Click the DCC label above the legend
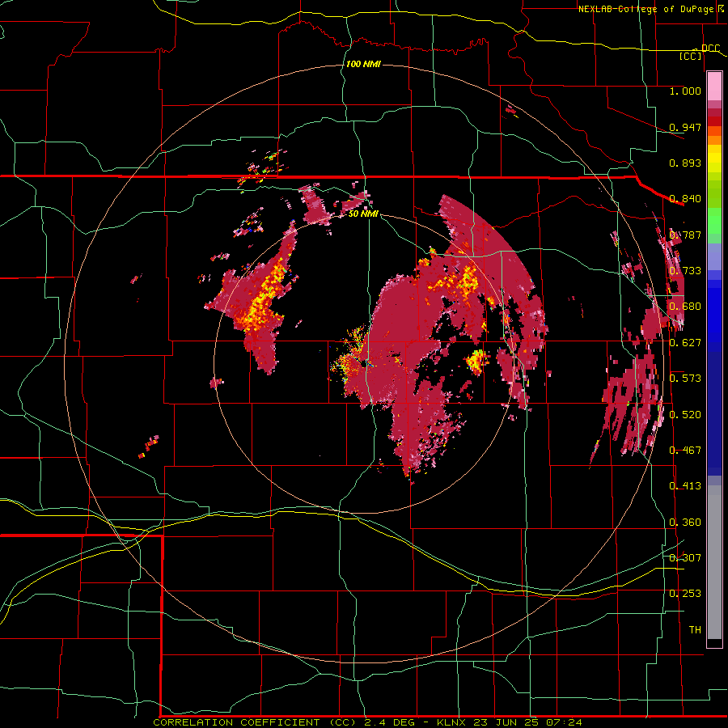This screenshot has width=728, height=728. [710, 49]
